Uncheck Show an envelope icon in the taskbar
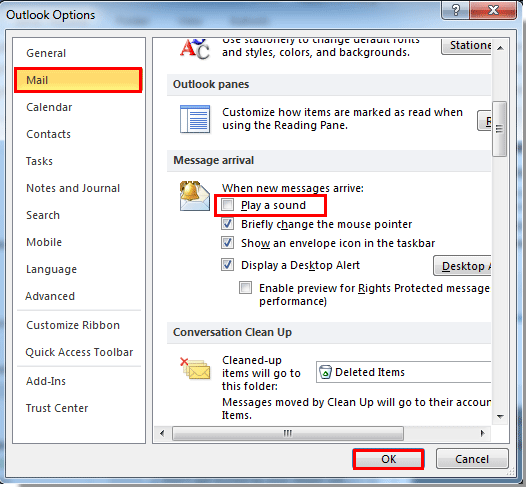The image size is (526, 487). (227, 242)
